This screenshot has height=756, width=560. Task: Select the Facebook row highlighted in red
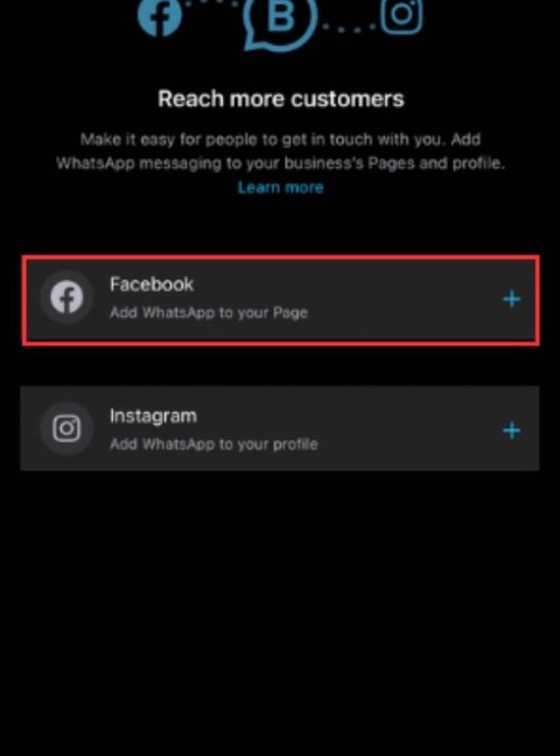click(x=281, y=300)
